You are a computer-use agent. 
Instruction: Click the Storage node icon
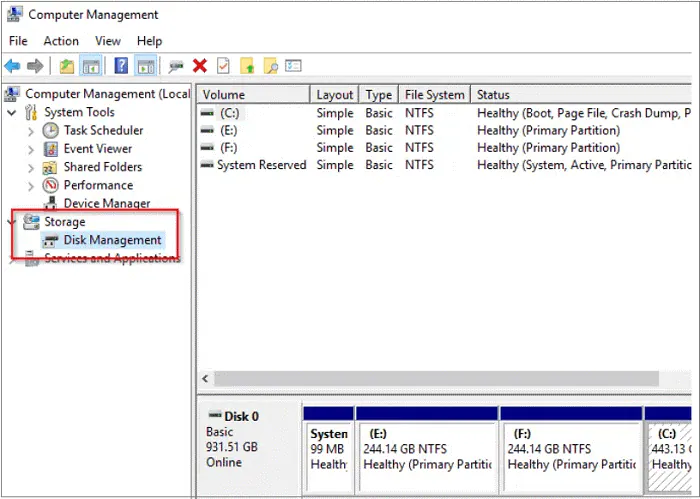click(31, 221)
